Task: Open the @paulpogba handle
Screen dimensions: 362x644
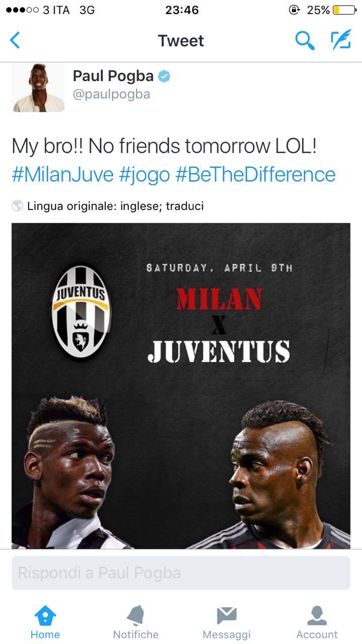Action: 111,95
